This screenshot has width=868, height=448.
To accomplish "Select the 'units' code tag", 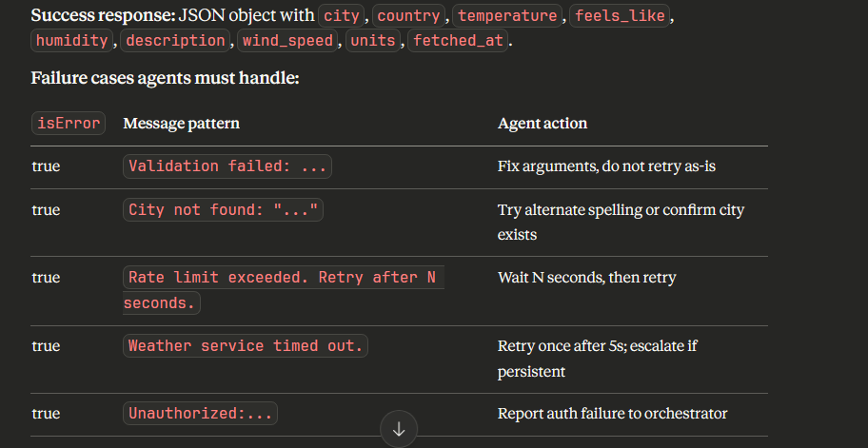I will (x=373, y=41).
